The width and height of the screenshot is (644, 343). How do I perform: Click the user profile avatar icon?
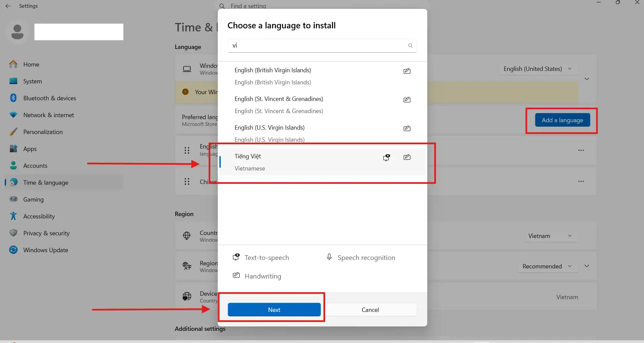click(x=17, y=32)
